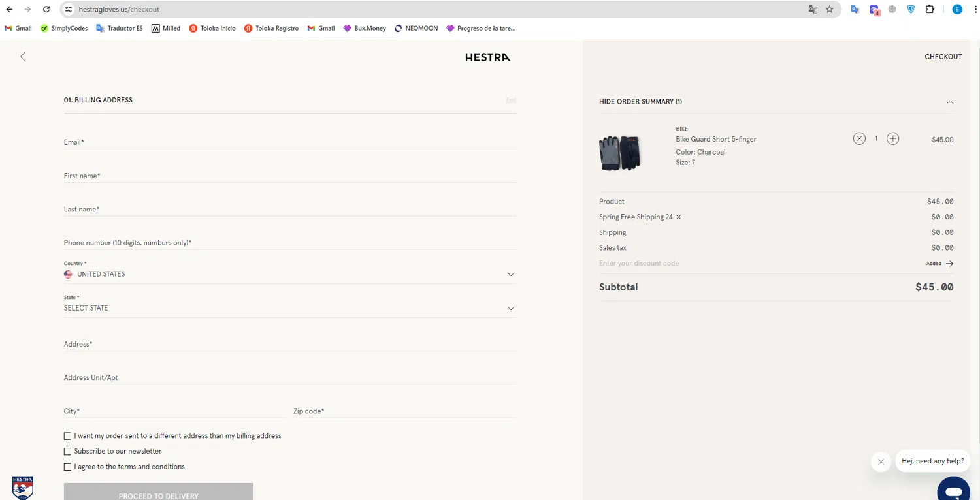Open the SimplyCodes bookmark
Screen dimensions: 980x500
click(64, 28)
